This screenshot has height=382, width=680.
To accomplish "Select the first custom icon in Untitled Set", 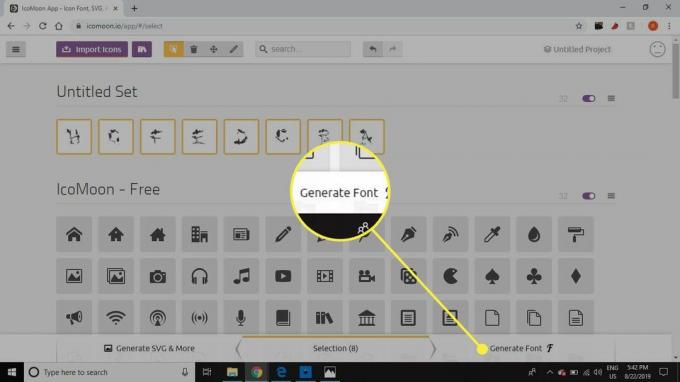I will (x=74, y=137).
